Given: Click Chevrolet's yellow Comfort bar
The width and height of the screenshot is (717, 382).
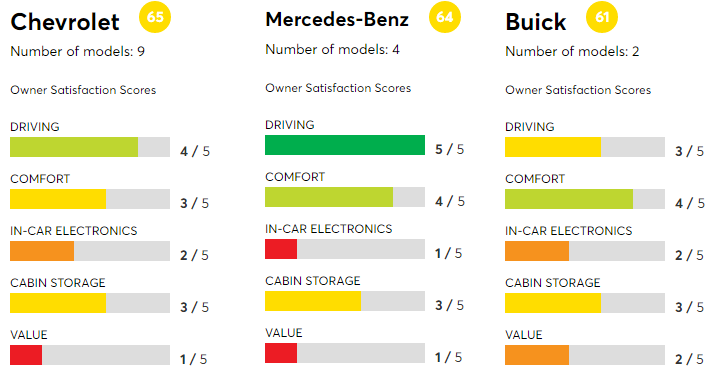Looking at the screenshot, I should (x=58, y=199).
